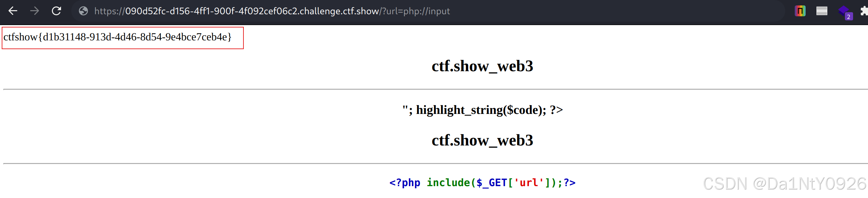Click the $_GET variable in code

[492, 183]
